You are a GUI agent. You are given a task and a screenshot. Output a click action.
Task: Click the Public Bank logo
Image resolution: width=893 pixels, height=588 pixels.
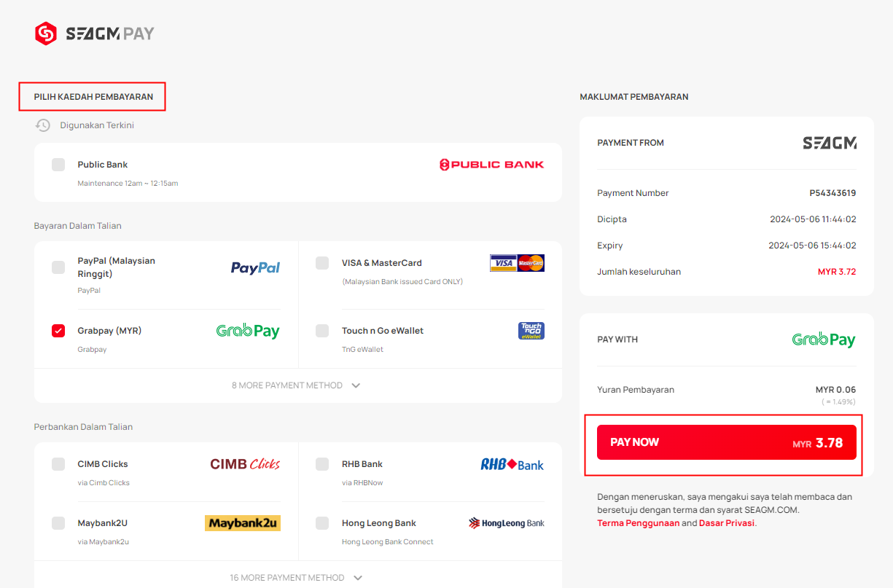pos(492,165)
